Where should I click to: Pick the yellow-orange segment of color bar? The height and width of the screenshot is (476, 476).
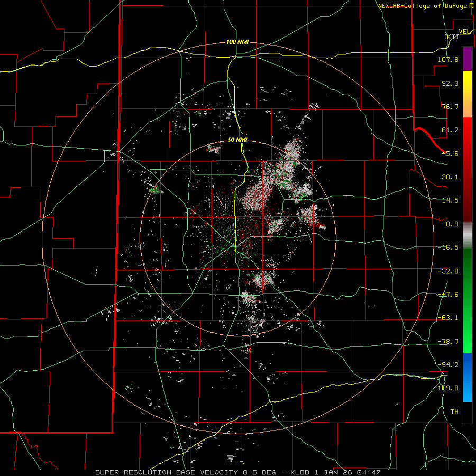tap(467, 94)
